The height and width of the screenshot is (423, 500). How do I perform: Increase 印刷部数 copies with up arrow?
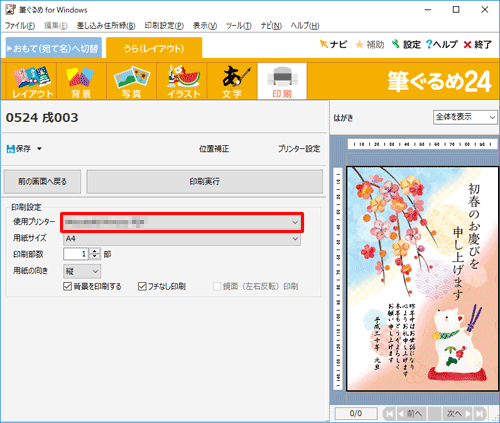pos(95,251)
